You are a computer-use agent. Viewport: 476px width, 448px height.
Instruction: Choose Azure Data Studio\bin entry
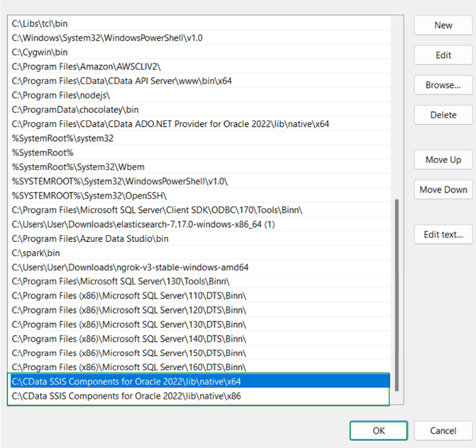[199, 238]
